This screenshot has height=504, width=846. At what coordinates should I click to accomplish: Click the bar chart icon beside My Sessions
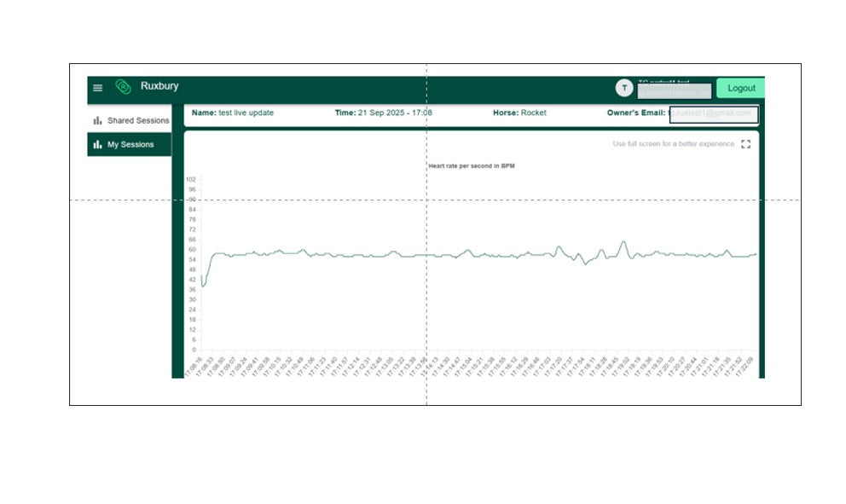coord(98,145)
